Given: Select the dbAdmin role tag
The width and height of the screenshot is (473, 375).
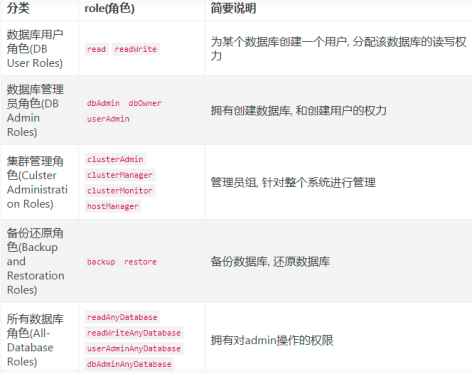Looking at the screenshot, I should tap(103, 103).
